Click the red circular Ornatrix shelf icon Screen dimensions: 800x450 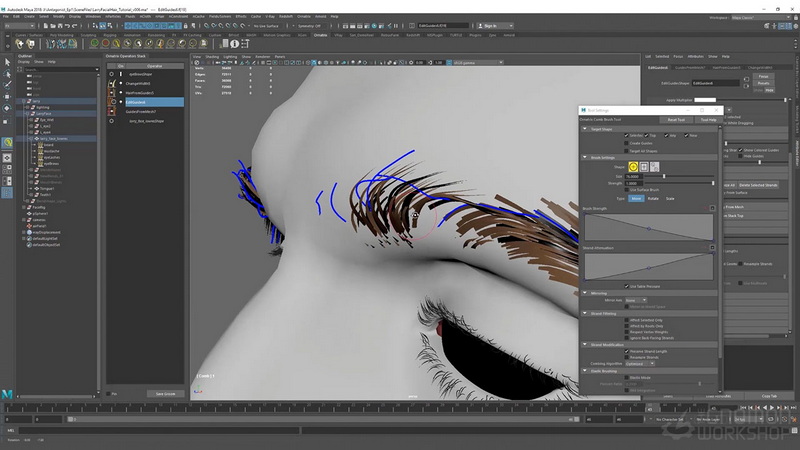[106, 44]
